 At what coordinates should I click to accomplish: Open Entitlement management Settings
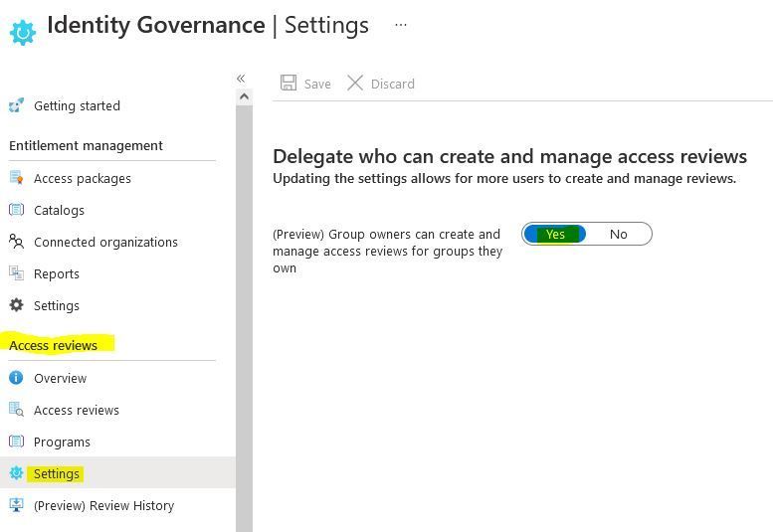tap(57, 306)
